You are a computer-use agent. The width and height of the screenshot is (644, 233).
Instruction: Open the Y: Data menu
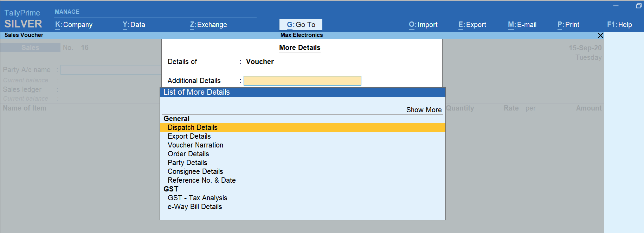click(134, 25)
